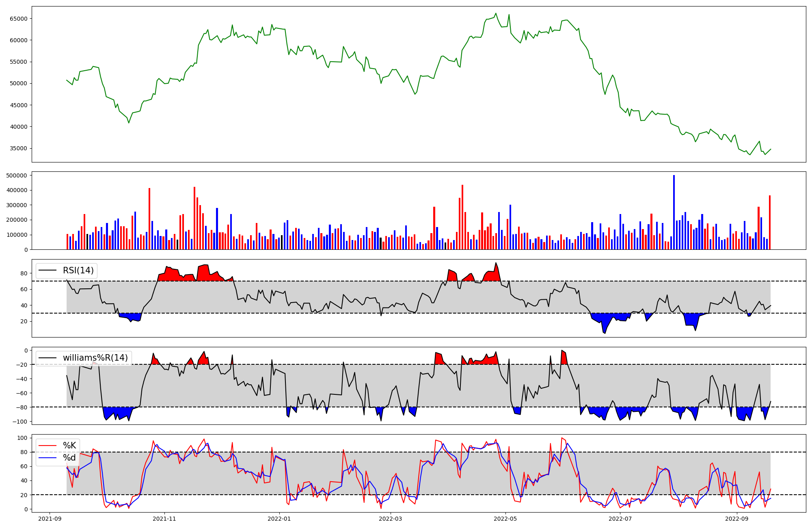Click the 2022-09 x-axis date label
812x528 pixels.
click(736, 519)
